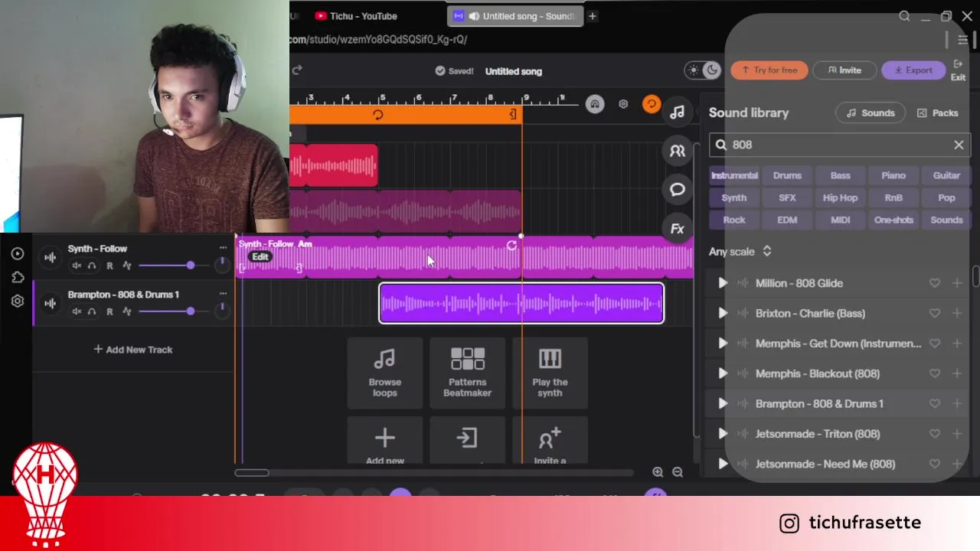Viewport: 980px width, 551px height.
Task: Open Synth - Follow track options menu
Action: click(x=223, y=248)
